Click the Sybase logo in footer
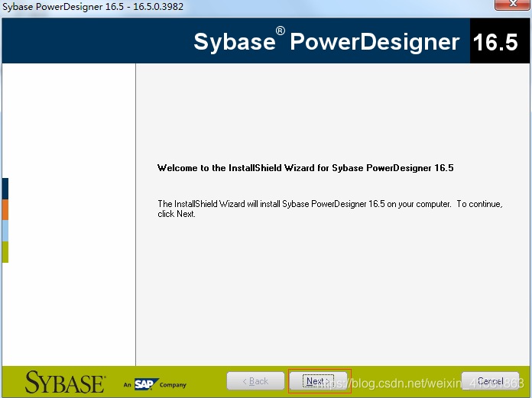This screenshot has width=532, height=398. pyautogui.click(x=66, y=382)
